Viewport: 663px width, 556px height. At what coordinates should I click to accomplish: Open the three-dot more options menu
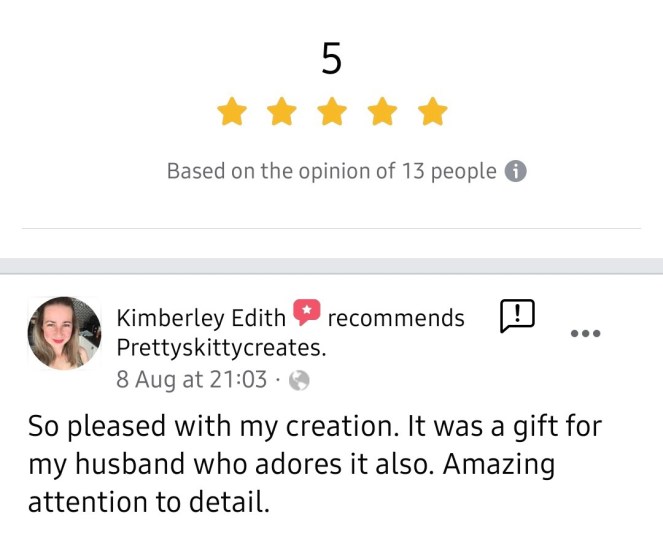coord(585,333)
